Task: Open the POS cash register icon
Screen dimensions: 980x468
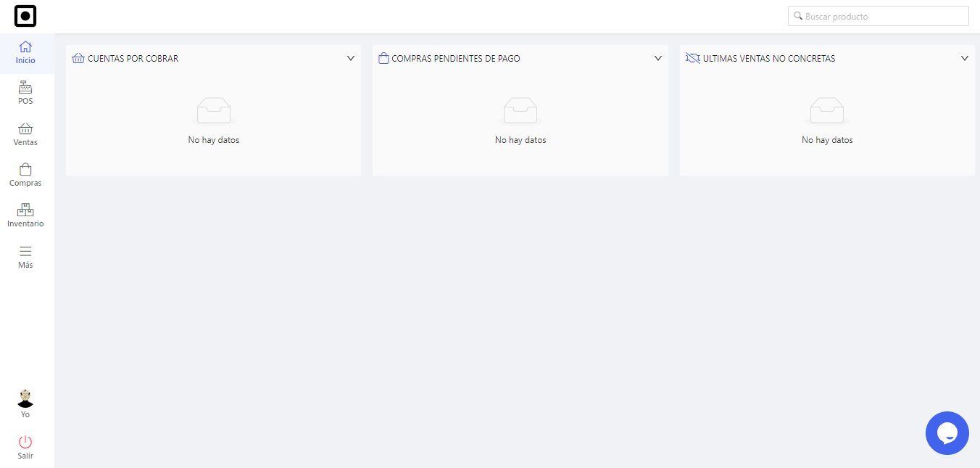Action: (x=25, y=87)
